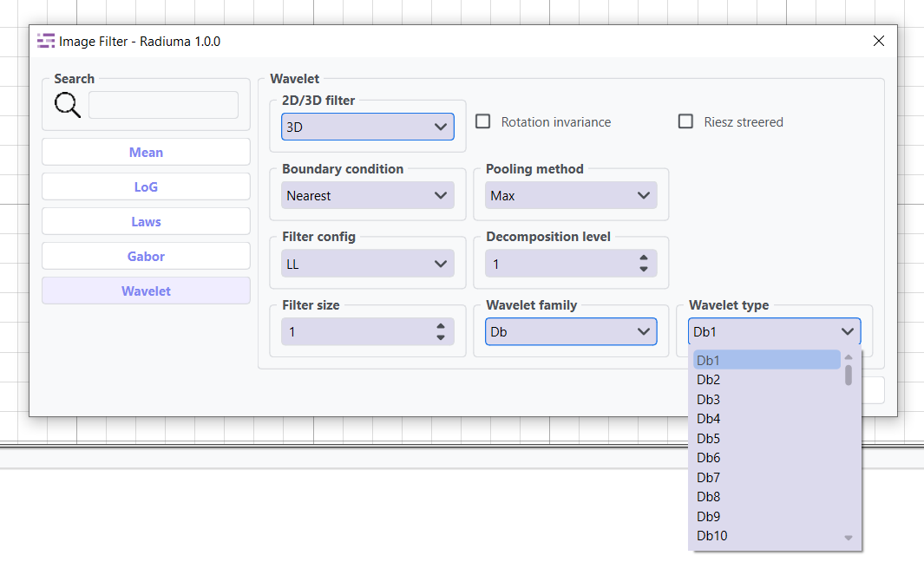Select Db4 from the wavelet type list

coord(767,419)
